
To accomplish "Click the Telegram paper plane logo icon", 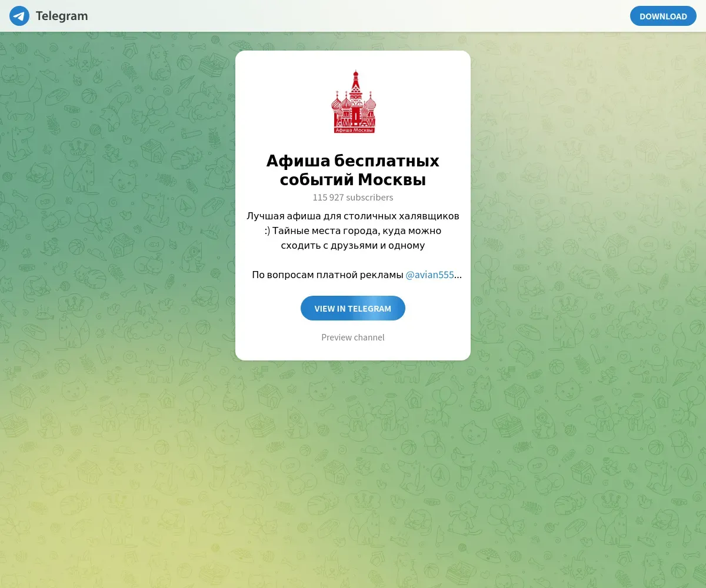I will [x=19, y=16].
